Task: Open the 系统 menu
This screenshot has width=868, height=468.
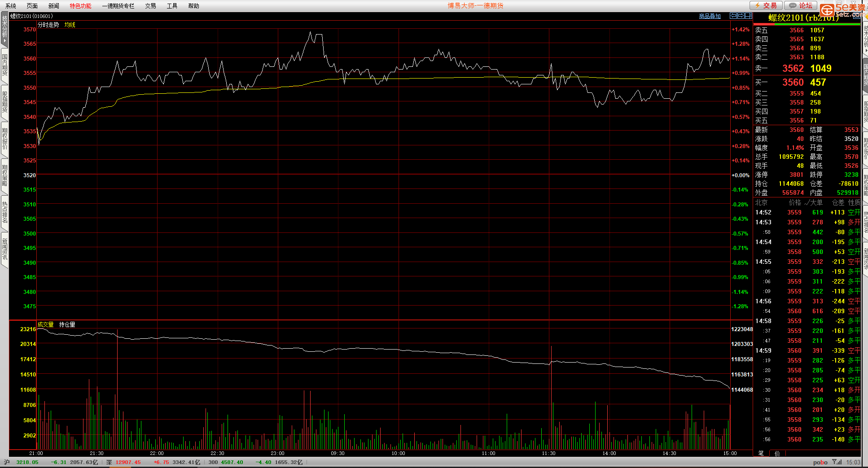Action: tap(11, 6)
